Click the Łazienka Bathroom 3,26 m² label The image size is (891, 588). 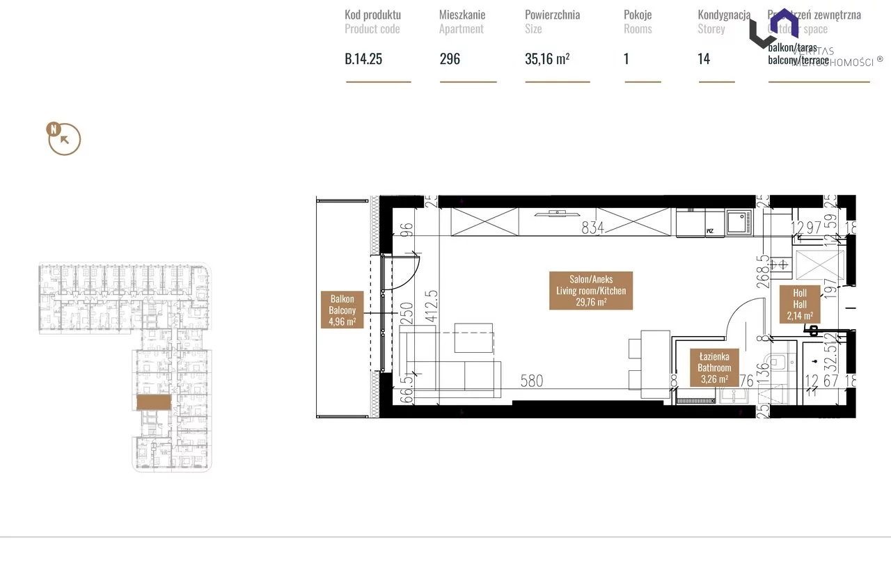pos(714,367)
